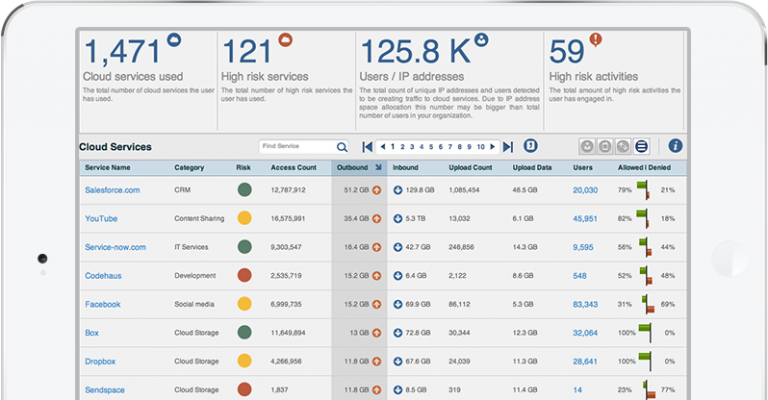Image resolution: width=768 pixels, height=400 pixels.
Task: Jump to first page of results
Action: pyautogui.click(x=367, y=147)
